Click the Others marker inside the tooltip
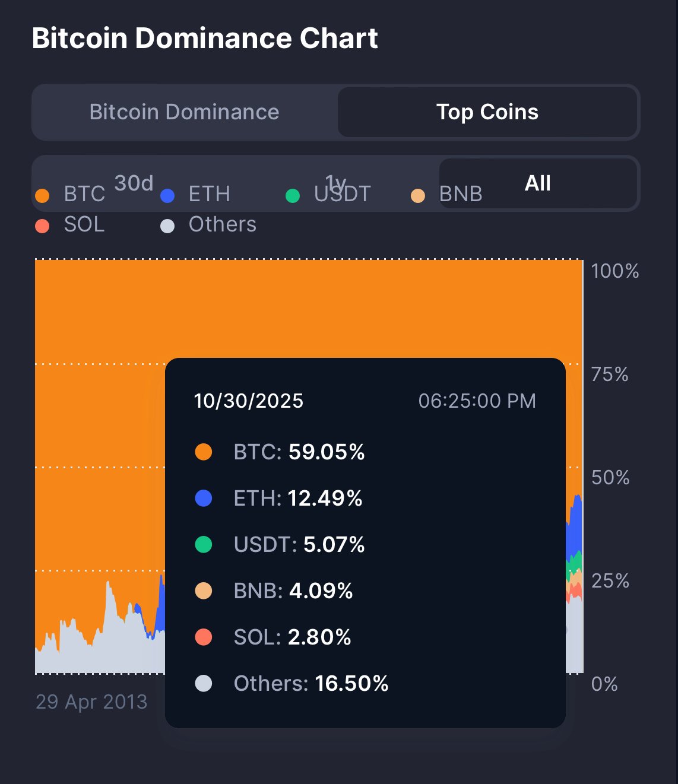Viewport: 678px width, 784px height. click(204, 684)
